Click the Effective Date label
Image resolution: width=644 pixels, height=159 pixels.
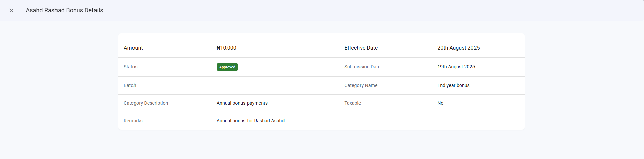tap(361, 48)
